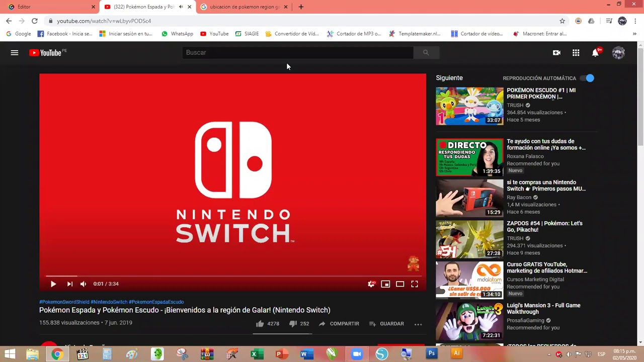
Task: Reload the current page
Action: [34, 21]
